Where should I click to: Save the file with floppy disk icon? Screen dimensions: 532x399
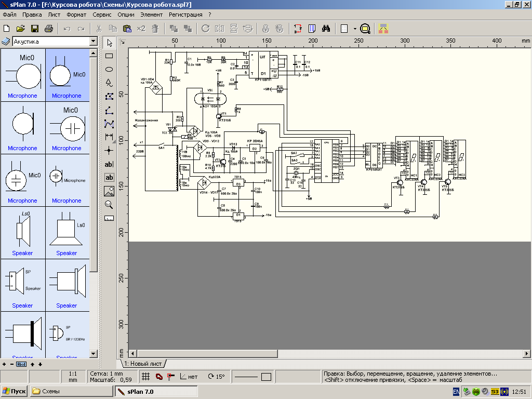pyautogui.click(x=35, y=29)
